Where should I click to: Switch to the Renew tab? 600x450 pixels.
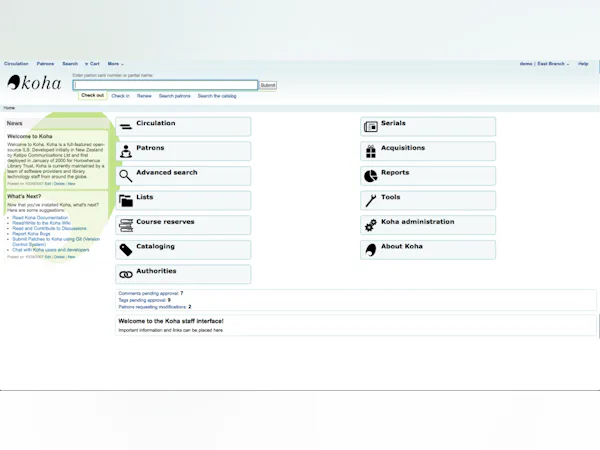[x=144, y=96]
